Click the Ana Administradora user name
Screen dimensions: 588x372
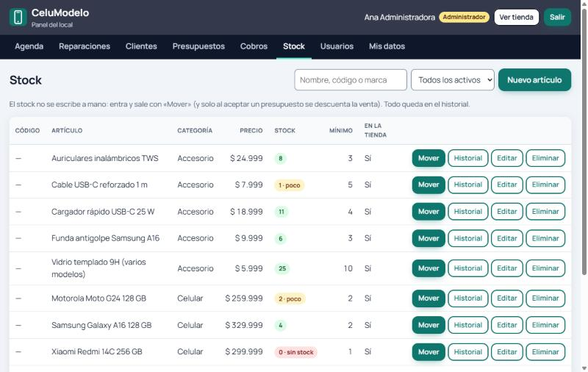(399, 17)
